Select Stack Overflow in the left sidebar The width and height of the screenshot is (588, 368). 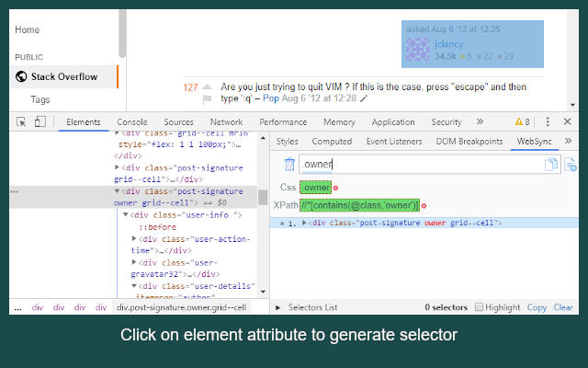coord(64,76)
